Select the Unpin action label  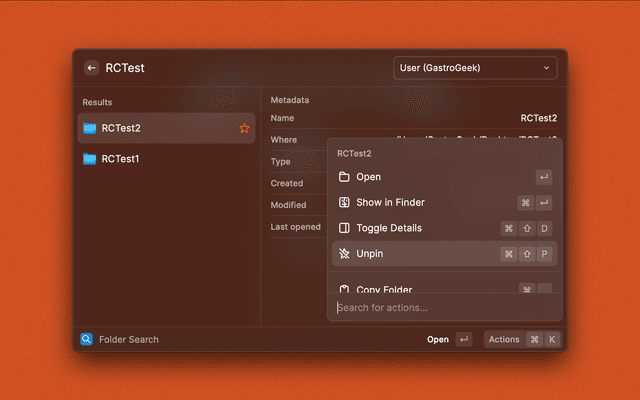(x=370, y=254)
